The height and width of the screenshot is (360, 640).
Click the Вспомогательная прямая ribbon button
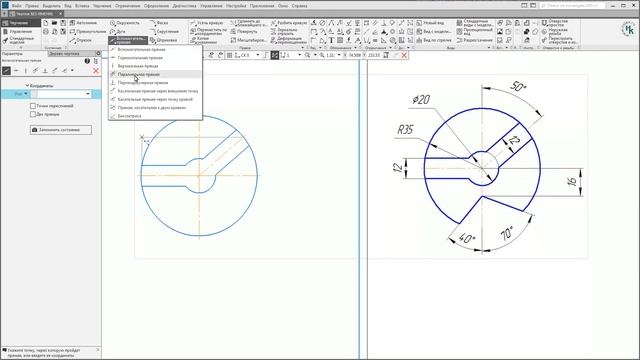128,40
